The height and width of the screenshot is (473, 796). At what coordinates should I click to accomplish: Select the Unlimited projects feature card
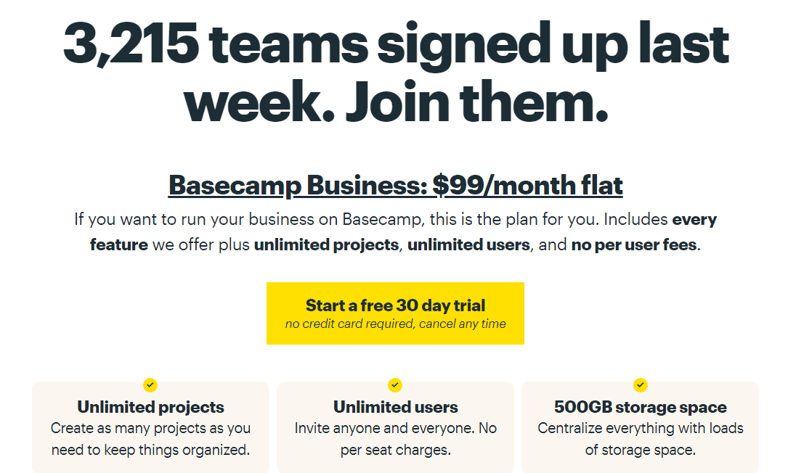click(x=150, y=427)
